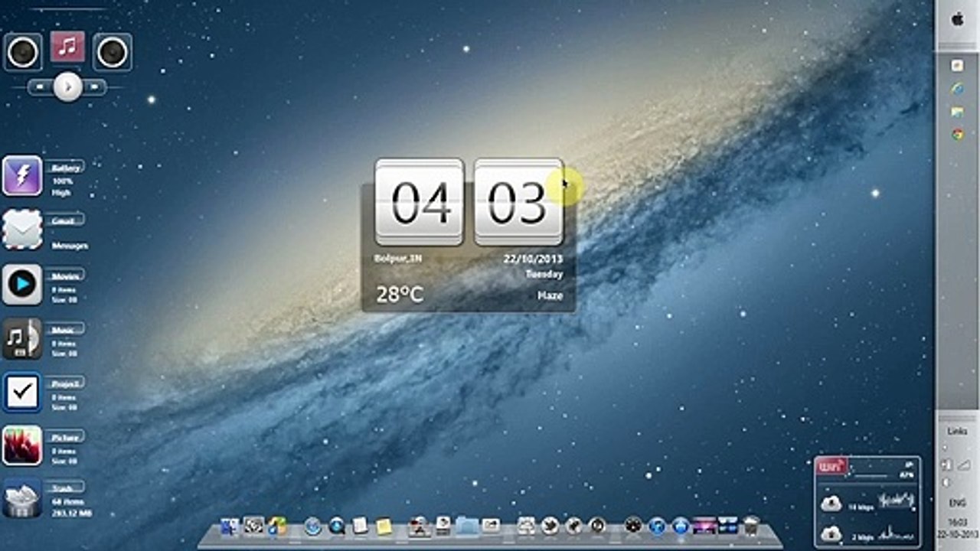Click the Apple logo start button
Viewport: 980px width, 551px height.
pyautogui.click(x=957, y=20)
